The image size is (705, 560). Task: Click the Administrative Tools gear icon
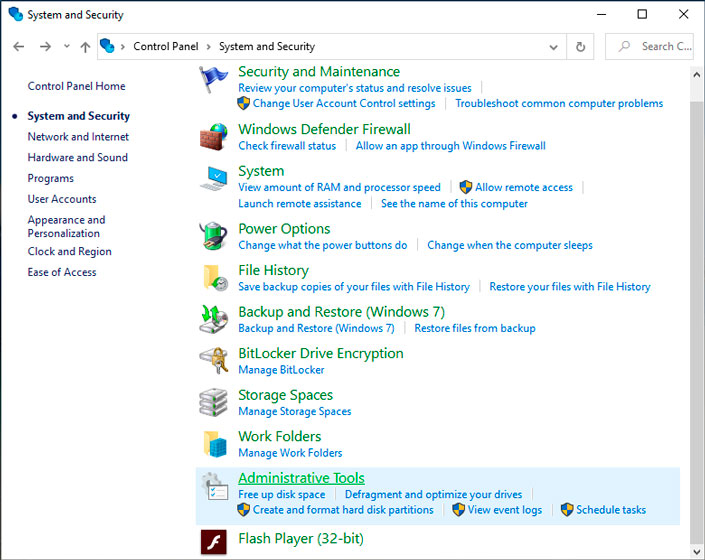coord(214,486)
